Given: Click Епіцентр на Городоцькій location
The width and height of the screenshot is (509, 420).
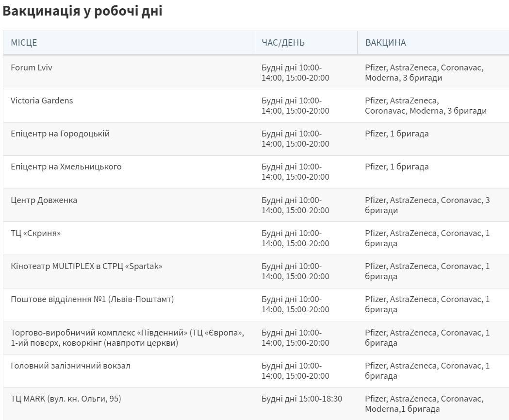Looking at the screenshot, I should pos(60,134).
